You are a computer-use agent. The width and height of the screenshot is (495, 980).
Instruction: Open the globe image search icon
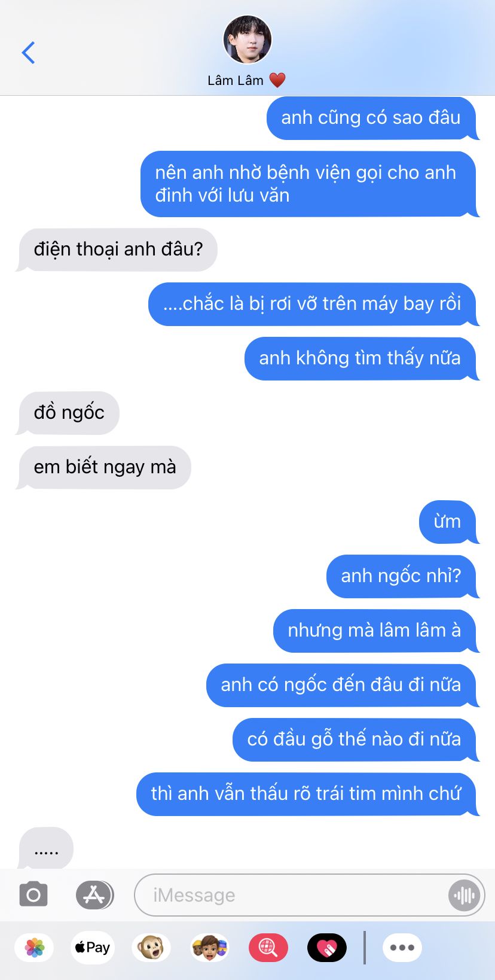(268, 948)
